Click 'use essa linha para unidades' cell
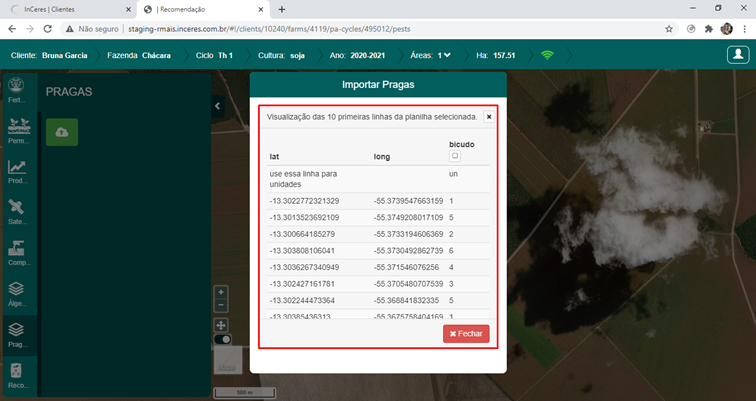Viewport: 756px width, 401px height. point(303,179)
